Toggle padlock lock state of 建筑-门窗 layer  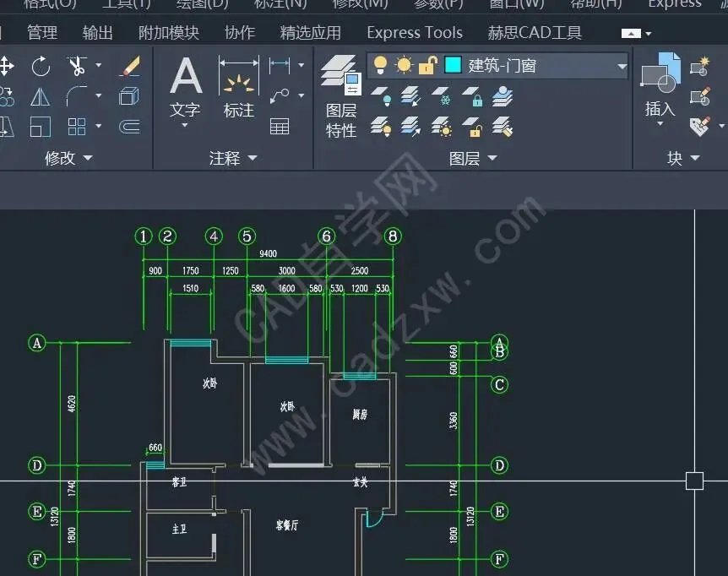[x=427, y=65]
